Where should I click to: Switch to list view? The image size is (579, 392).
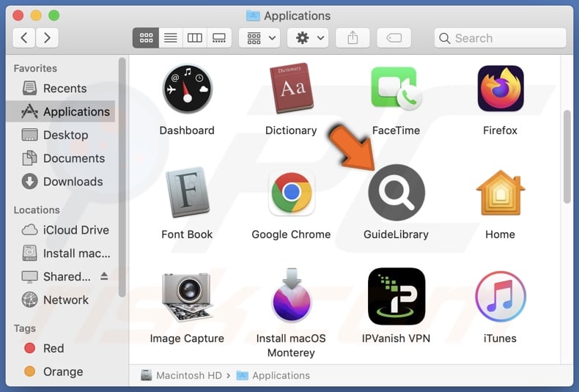pos(170,37)
